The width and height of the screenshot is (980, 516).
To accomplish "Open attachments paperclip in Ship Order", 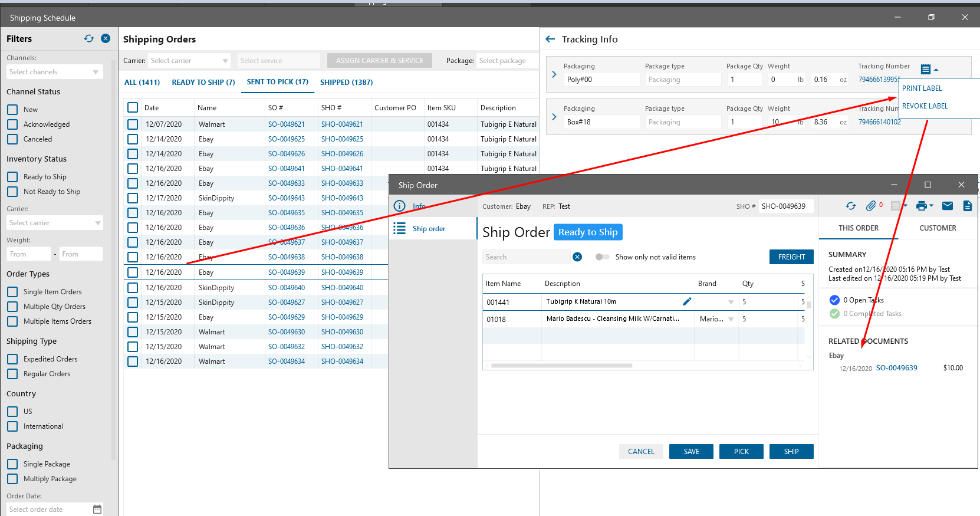I will pos(871,206).
